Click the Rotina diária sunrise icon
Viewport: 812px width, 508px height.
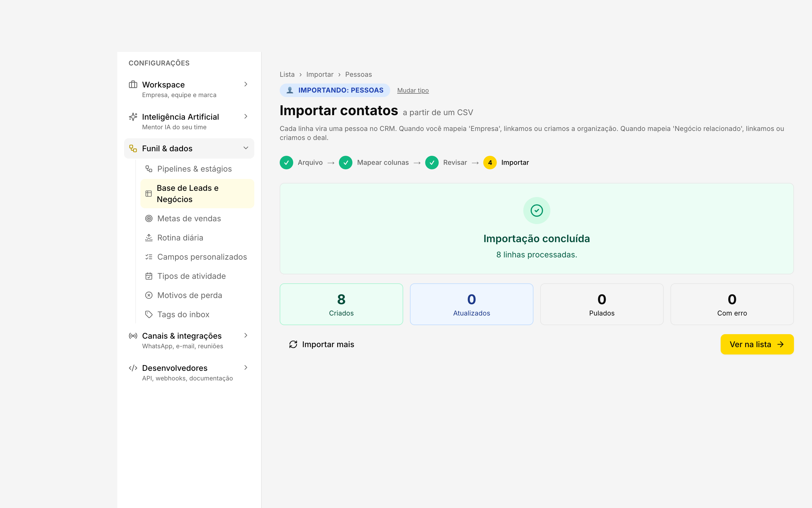tap(149, 238)
